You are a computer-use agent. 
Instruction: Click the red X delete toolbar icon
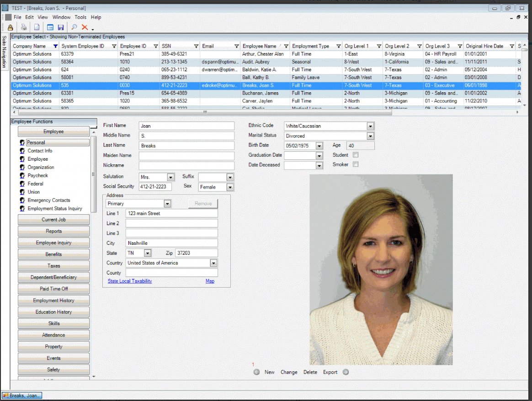coord(85,27)
